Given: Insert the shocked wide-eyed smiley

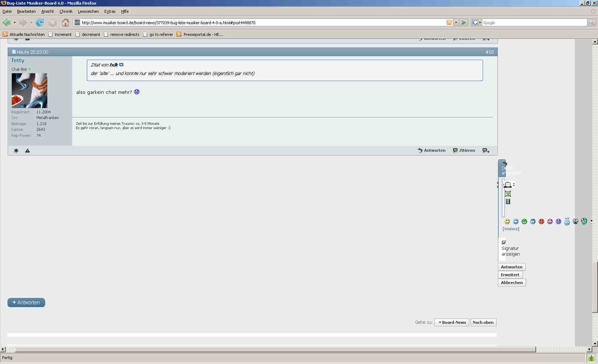Looking at the screenshot, I should pos(576,221).
